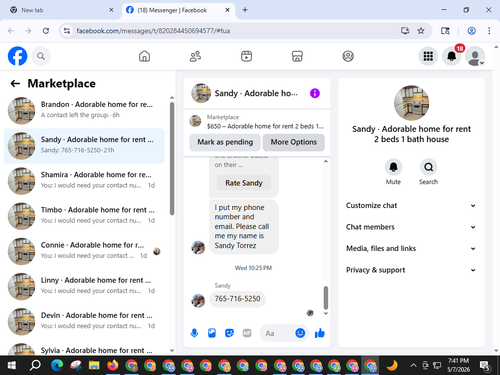Expand the Chat members section
The width and height of the screenshot is (500, 375).
click(x=411, y=227)
